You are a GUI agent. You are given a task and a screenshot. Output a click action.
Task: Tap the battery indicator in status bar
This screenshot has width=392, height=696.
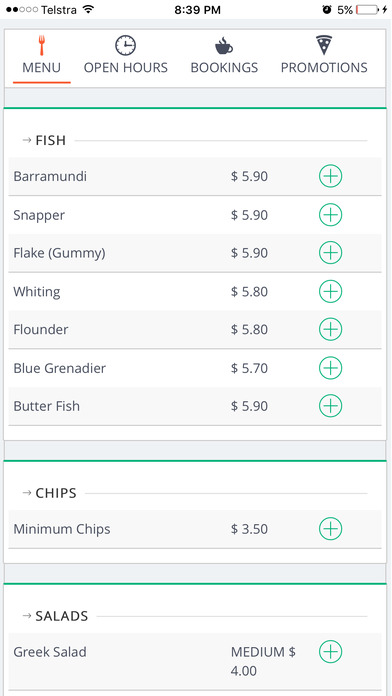point(367,9)
